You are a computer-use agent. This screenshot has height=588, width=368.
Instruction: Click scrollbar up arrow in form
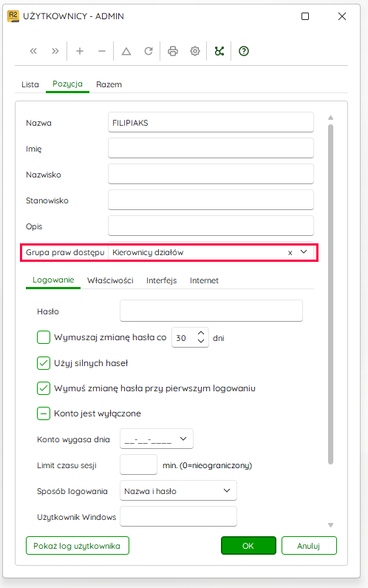330,118
